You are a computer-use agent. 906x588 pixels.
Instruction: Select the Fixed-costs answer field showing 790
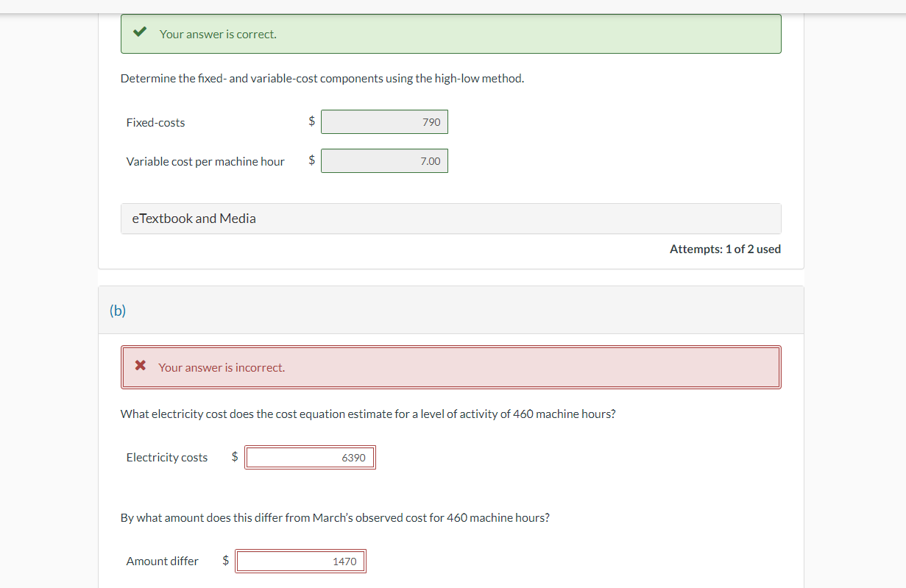[384, 121]
